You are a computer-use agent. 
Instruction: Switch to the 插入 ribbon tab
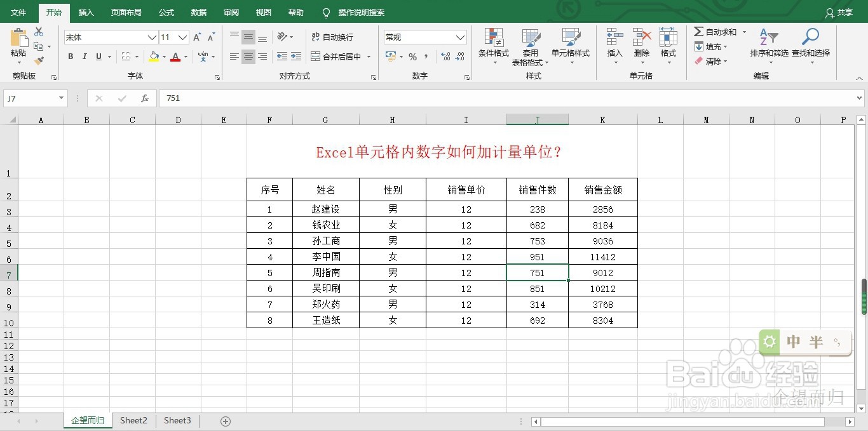[86, 12]
